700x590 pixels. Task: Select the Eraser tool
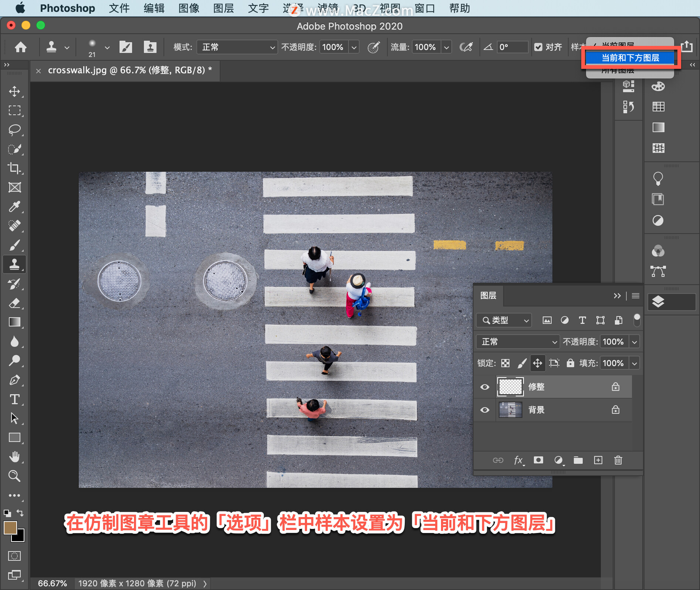pyautogui.click(x=14, y=303)
